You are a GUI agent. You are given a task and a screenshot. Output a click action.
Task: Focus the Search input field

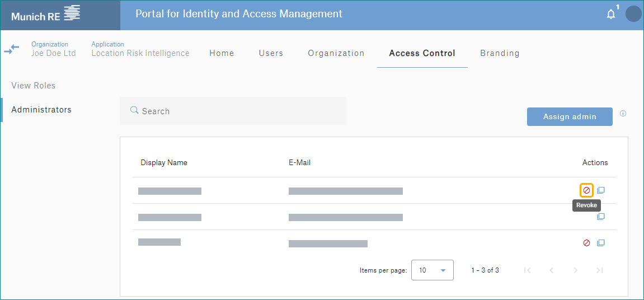[x=233, y=111]
